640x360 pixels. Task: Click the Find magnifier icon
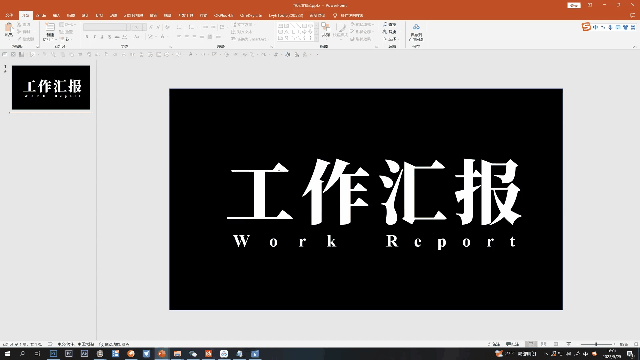pyautogui.click(x=385, y=24)
